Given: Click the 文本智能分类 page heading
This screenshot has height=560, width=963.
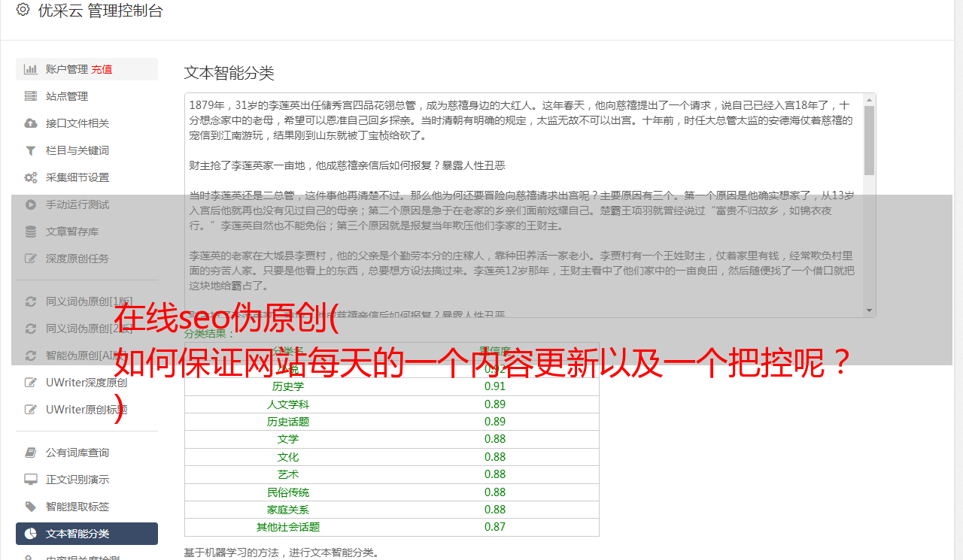Looking at the screenshot, I should (x=229, y=73).
